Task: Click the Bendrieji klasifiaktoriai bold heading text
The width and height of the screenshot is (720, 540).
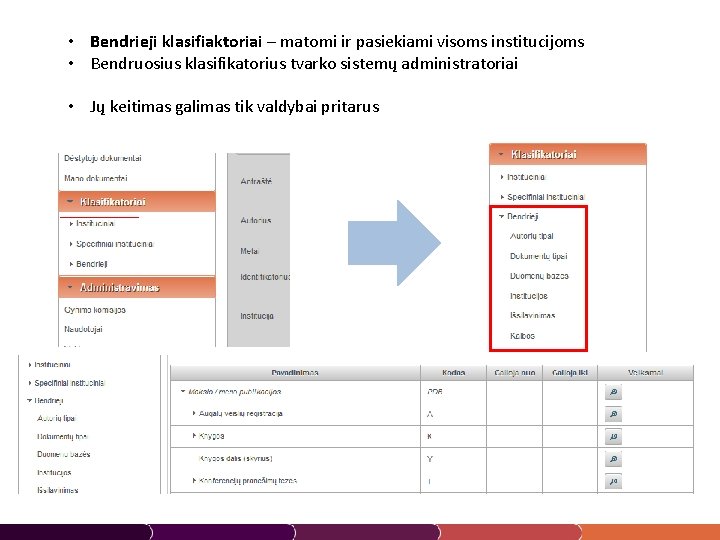Action: point(176,42)
